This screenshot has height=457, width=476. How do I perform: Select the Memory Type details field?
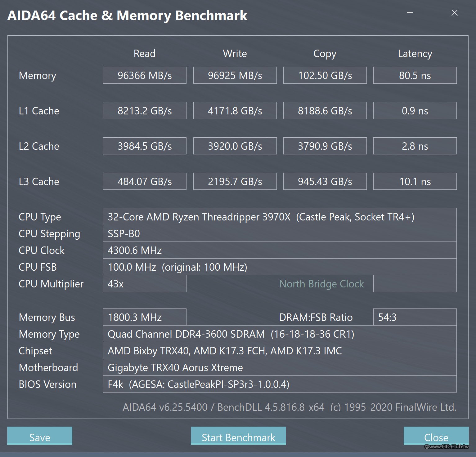pos(280,334)
